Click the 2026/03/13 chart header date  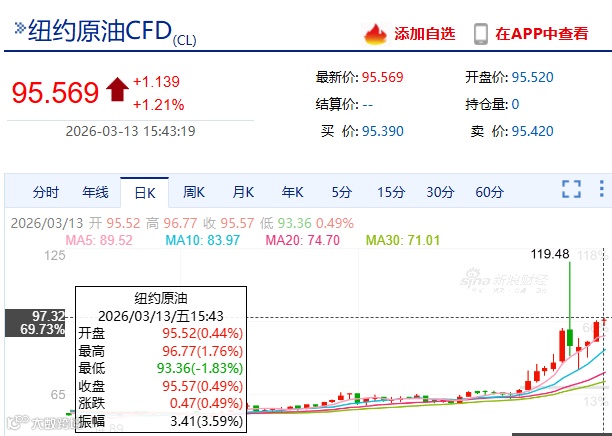(x=47, y=223)
